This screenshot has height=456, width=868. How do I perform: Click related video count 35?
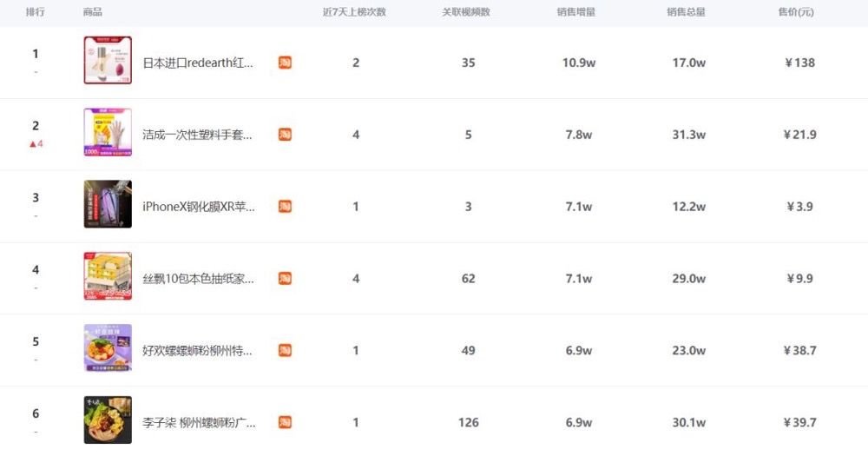point(469,63)
